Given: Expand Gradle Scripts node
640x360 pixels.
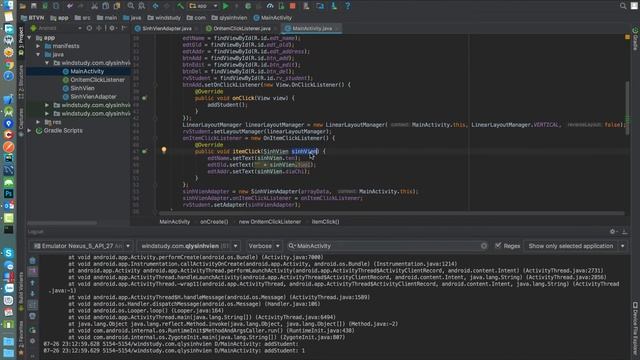Looking at the screenshot, I should pyautogui.click(x=29, y=131).
